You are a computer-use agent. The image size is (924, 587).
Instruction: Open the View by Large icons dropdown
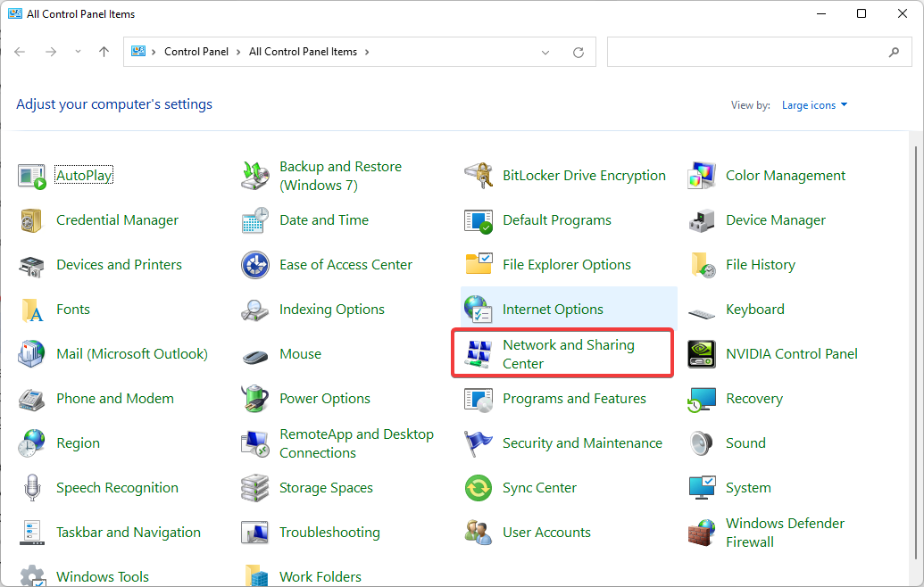814,104
